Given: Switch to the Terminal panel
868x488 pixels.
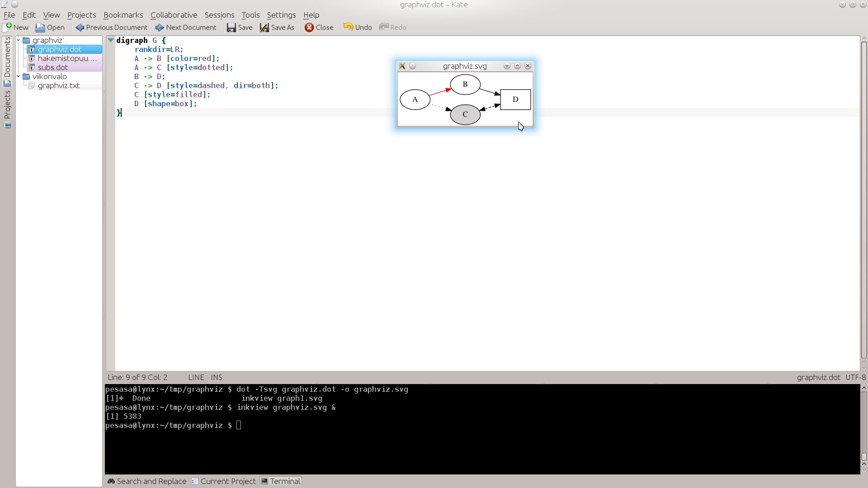Looking at the screenshot, I should [281, 481].
